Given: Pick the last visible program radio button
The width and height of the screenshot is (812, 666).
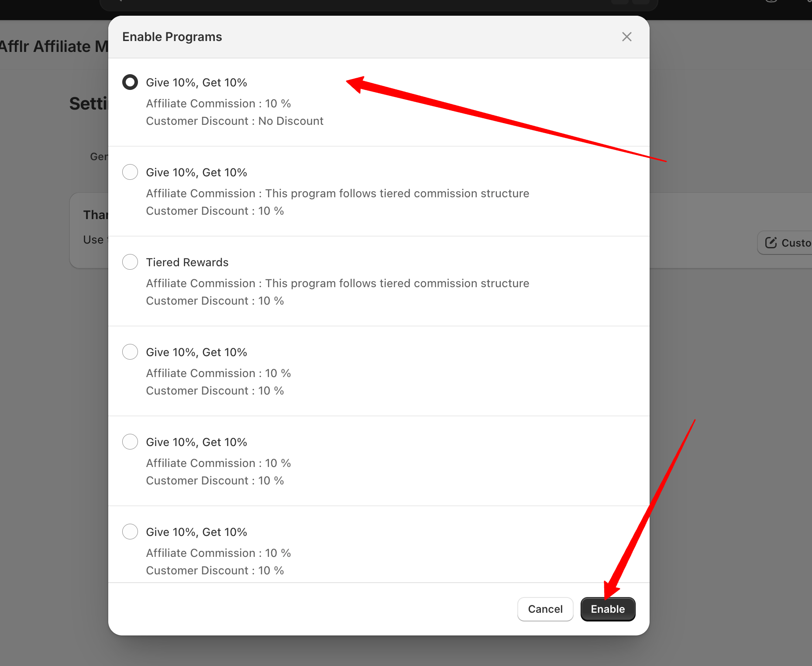Looking at the screenshot, I should (130, 532).
